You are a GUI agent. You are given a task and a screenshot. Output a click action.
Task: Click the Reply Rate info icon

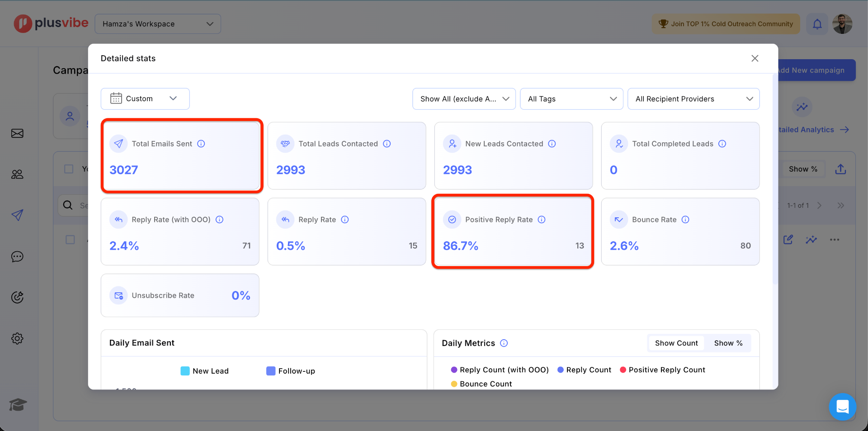point(345,220)
